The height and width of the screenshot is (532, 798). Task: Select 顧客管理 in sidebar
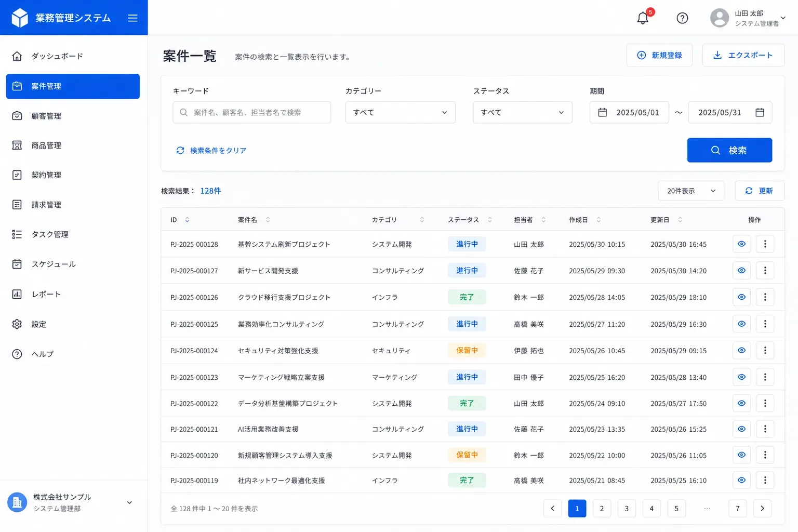(x=73, y=116)
